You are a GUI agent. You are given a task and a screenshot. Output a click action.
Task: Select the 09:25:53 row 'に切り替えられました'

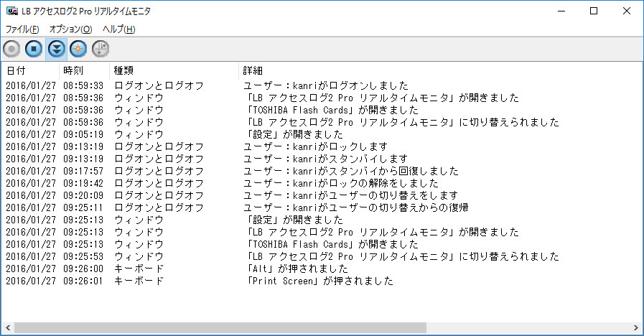tap(322, 257)
